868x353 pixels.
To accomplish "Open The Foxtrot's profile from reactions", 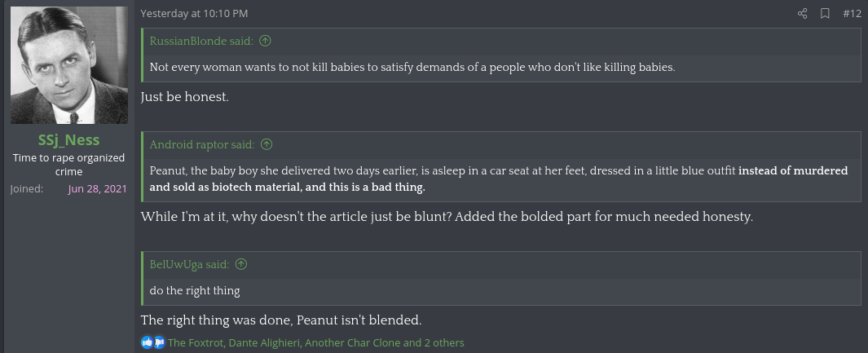I will click(x=195, y=342).
